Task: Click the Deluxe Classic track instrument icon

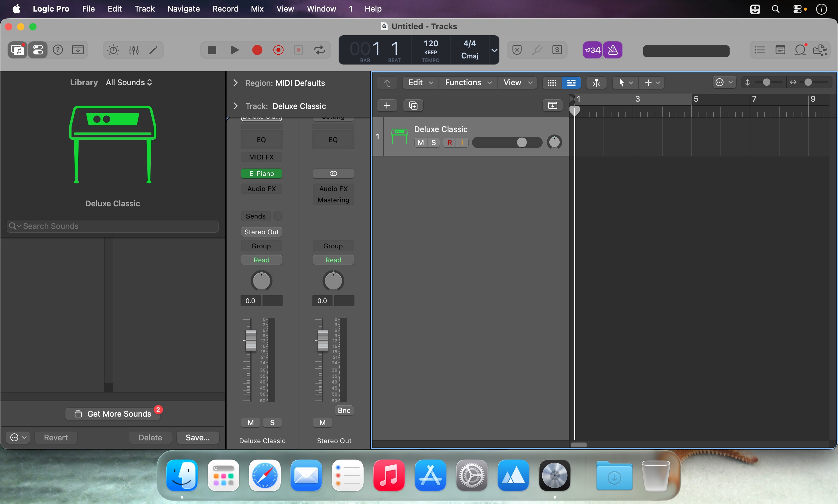Action: pyautogui.click(x=399, y=137)
